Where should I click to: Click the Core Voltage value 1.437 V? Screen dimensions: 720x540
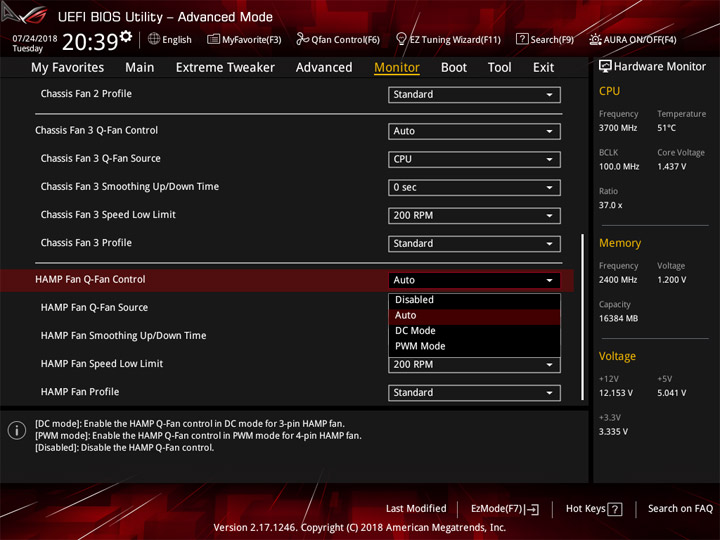click(671, 167)
